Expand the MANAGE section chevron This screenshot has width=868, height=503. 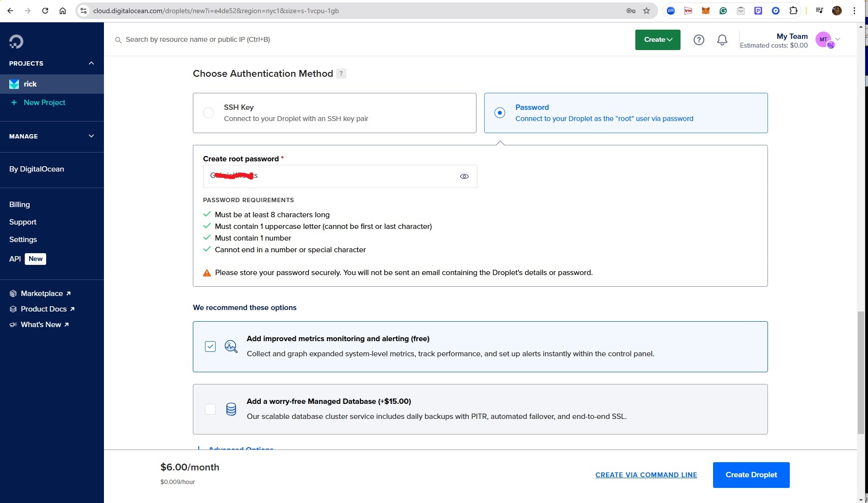coord(91,136)
